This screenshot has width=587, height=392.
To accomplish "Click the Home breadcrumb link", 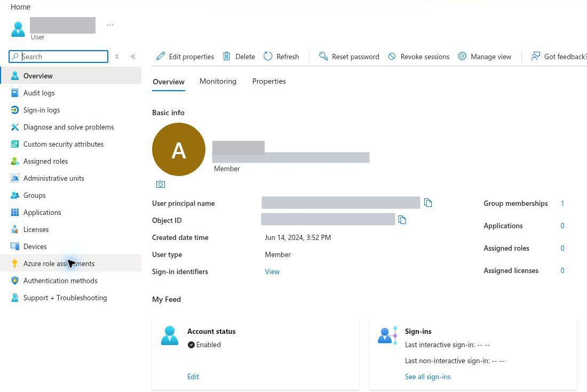I will (x=21, y=7).
